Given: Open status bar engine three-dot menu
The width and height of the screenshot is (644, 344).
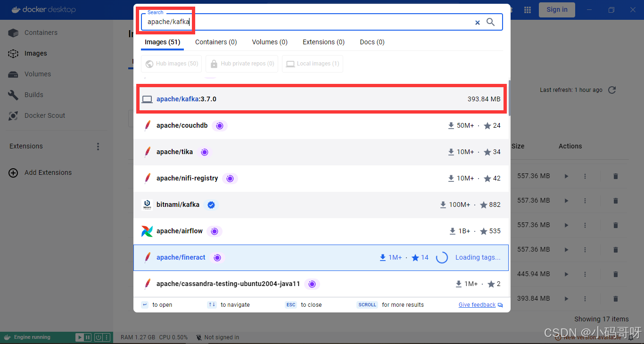Looking at the screenshot, I should click(x=107, y=337).
